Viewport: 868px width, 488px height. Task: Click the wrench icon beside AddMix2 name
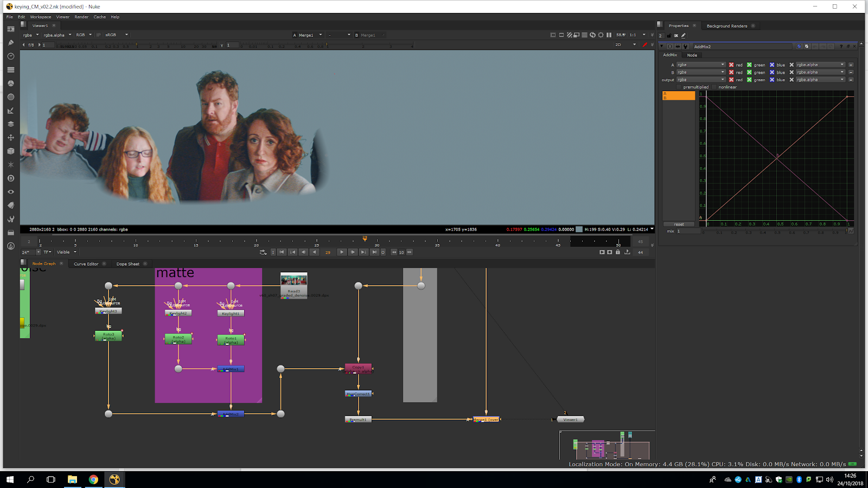(685, 47)
